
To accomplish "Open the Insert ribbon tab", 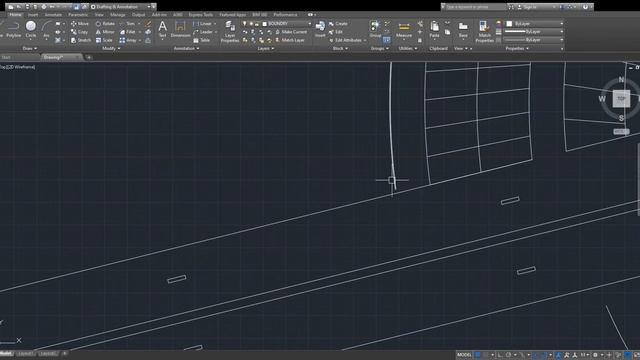I will (33, 15).
